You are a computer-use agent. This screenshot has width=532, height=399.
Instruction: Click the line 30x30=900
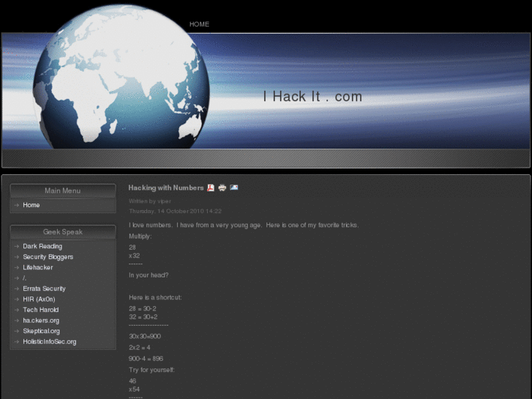click(145, 336)
